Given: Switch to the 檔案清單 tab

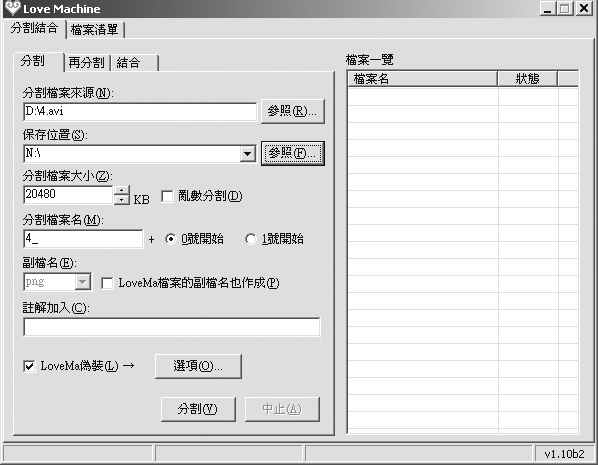Looking at the screenshot, I should pyautogui.click(x=95, y=30).
